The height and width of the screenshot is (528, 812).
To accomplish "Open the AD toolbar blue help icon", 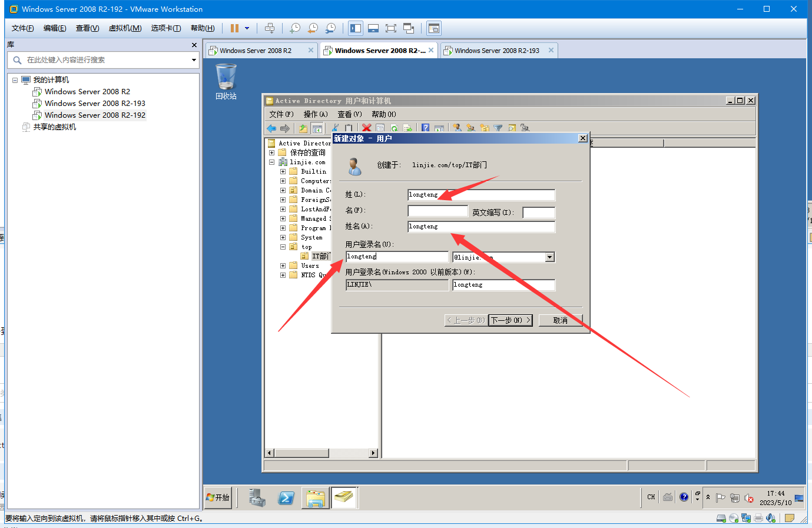I will (x=425, y=128).
